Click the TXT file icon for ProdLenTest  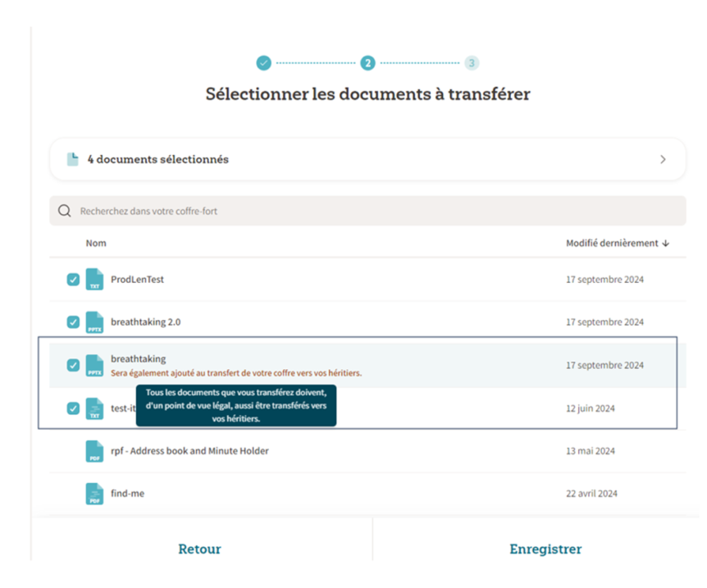point(95,280)
